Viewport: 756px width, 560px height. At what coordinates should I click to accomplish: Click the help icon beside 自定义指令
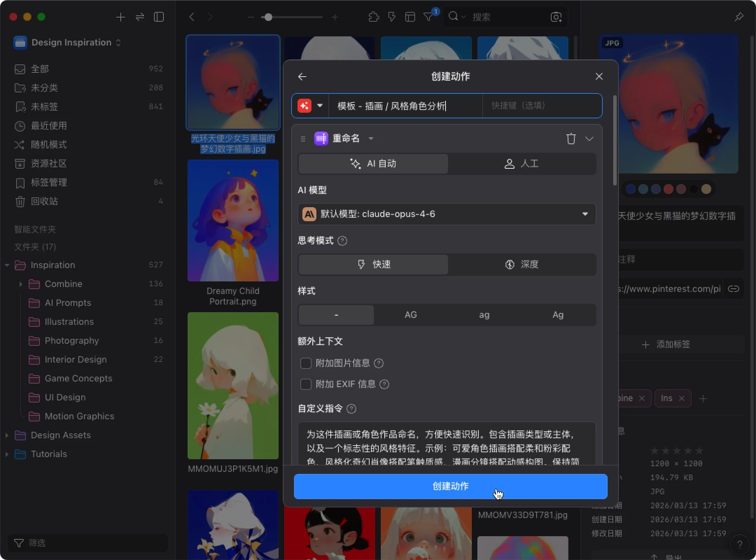tap(351, 409)
